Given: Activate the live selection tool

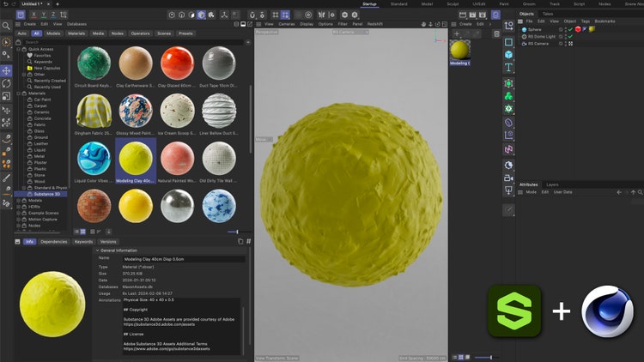Looking at the screenshot, I should point(6,42).
